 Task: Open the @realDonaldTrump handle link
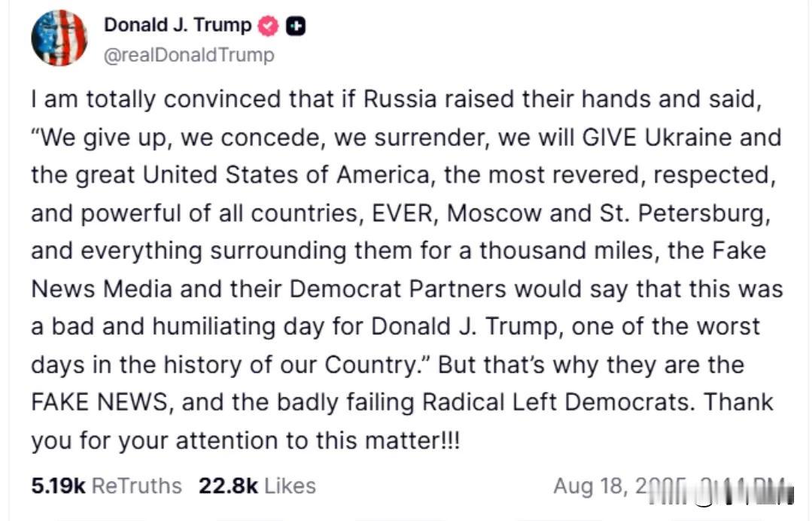(189, 54)
